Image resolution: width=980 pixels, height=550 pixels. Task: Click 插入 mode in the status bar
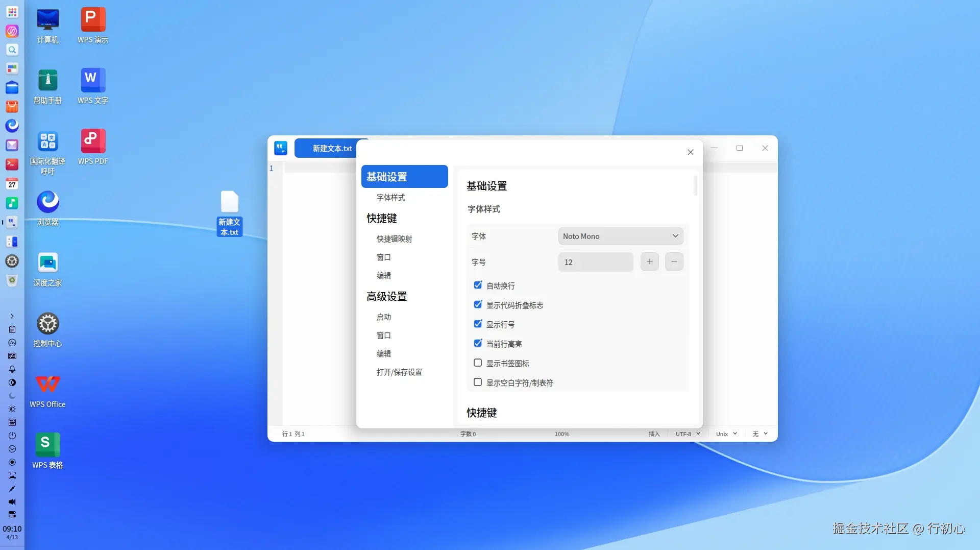(654, 434)
